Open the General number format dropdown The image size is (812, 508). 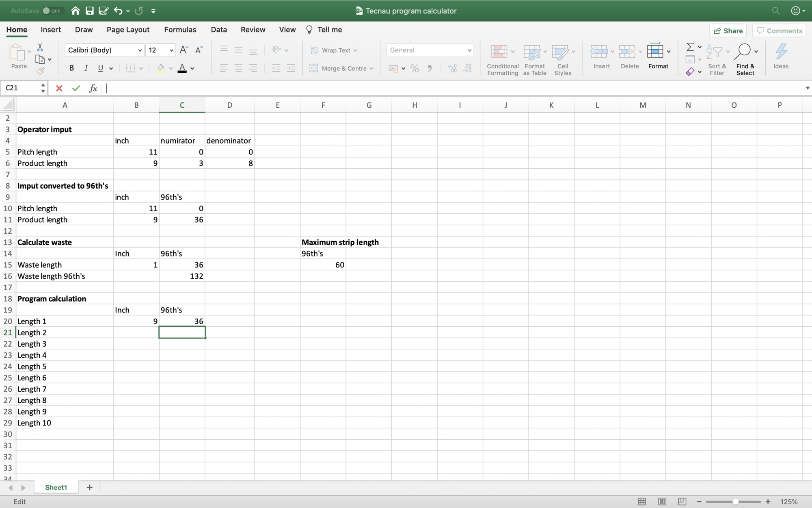(x=469, y=50)
